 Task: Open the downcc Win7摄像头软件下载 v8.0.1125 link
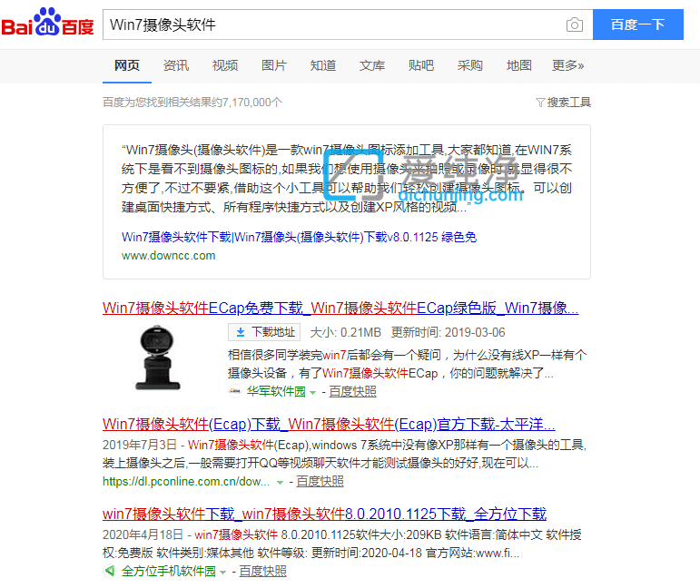coord(299,237)
